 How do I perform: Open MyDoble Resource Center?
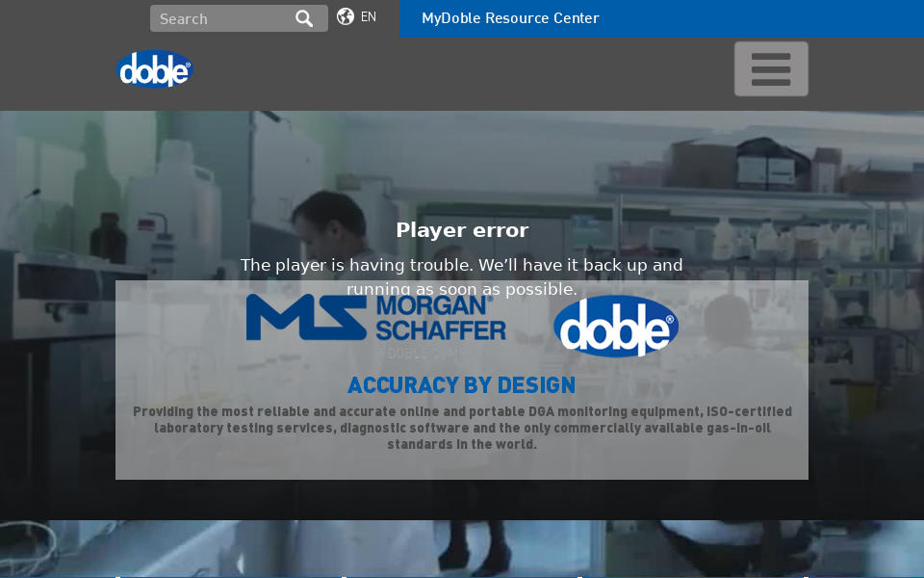[x=510, y=18]
